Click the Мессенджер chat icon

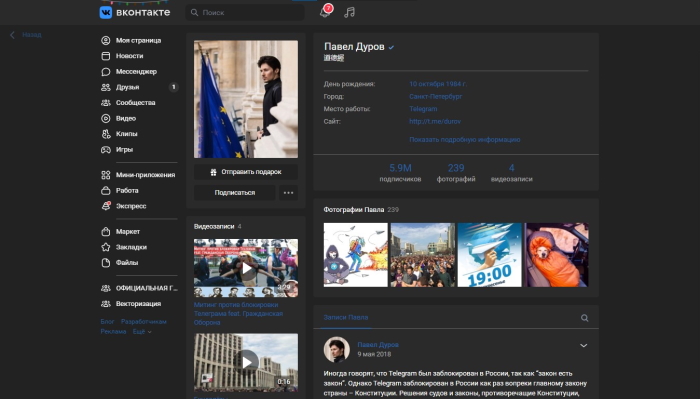point(106,71)
